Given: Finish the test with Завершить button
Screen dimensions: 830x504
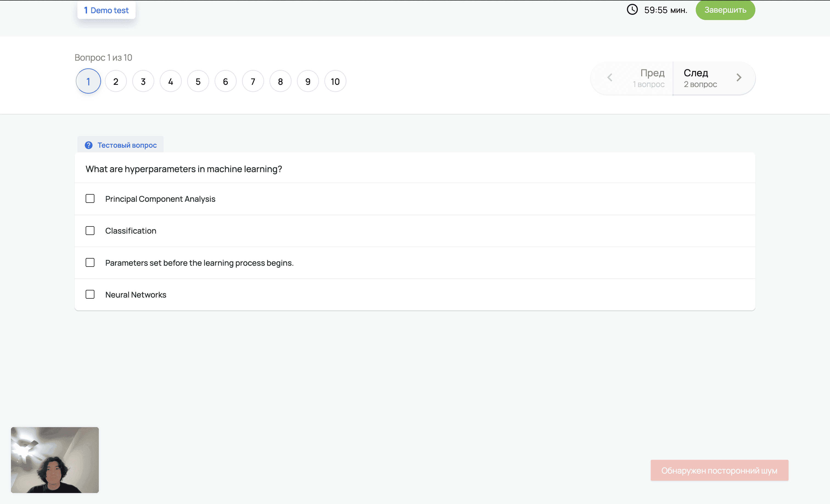Looking at the screenshot, I should pyautogui.click(x=725, y=10).
